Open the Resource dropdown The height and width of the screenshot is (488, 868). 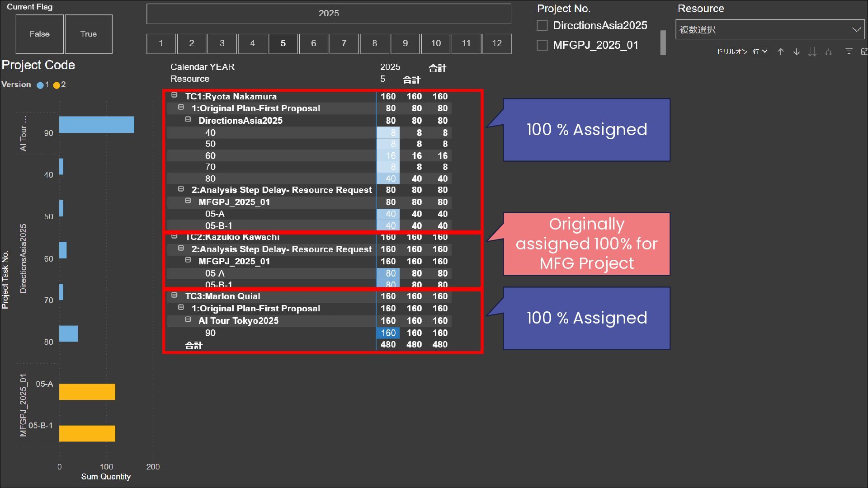[x=770, y=29]
